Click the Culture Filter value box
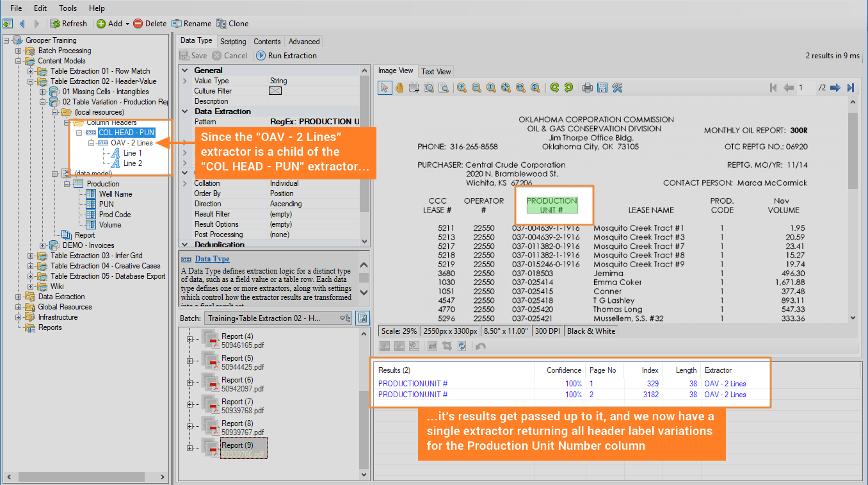 pyautogui.click(x=275, y=91)
